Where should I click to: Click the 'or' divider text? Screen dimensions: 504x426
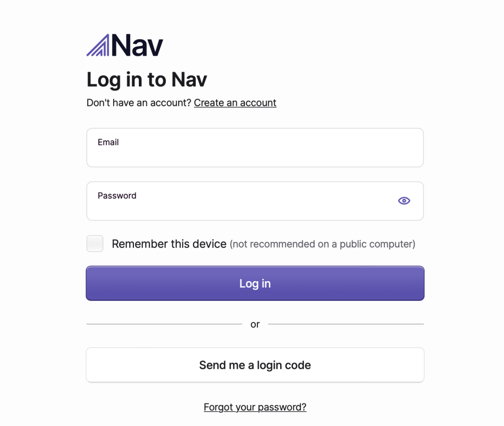point(255,324)
